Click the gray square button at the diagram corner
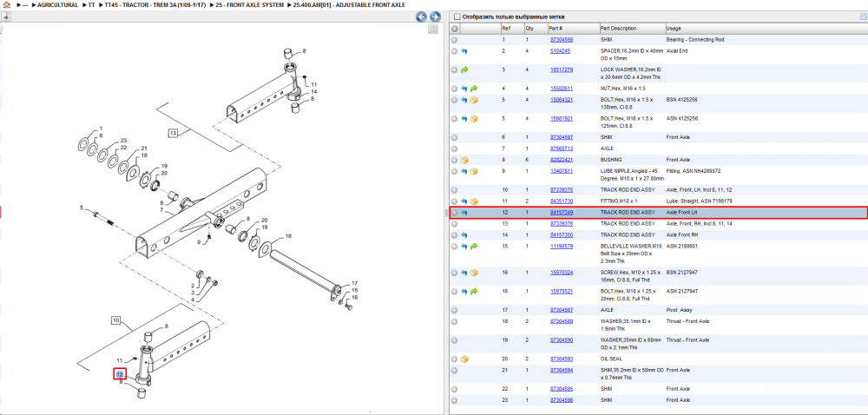868x415 pixels. (433, 29)
